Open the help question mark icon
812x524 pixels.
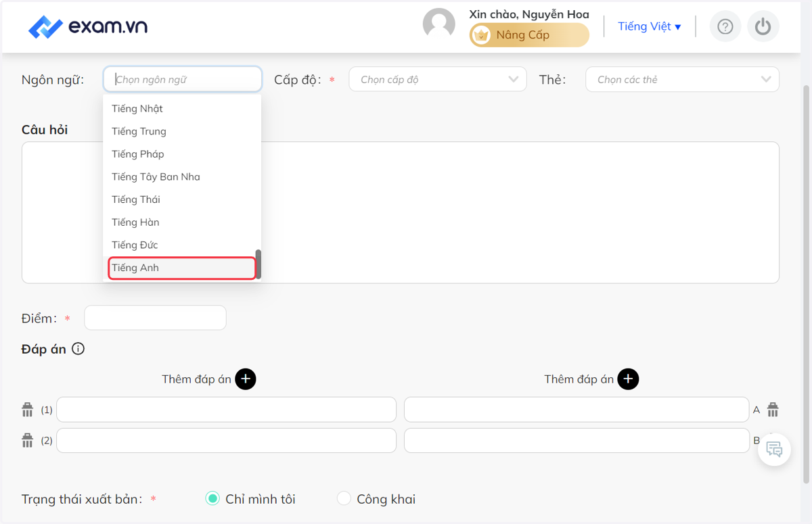click(x=725, y=26)
